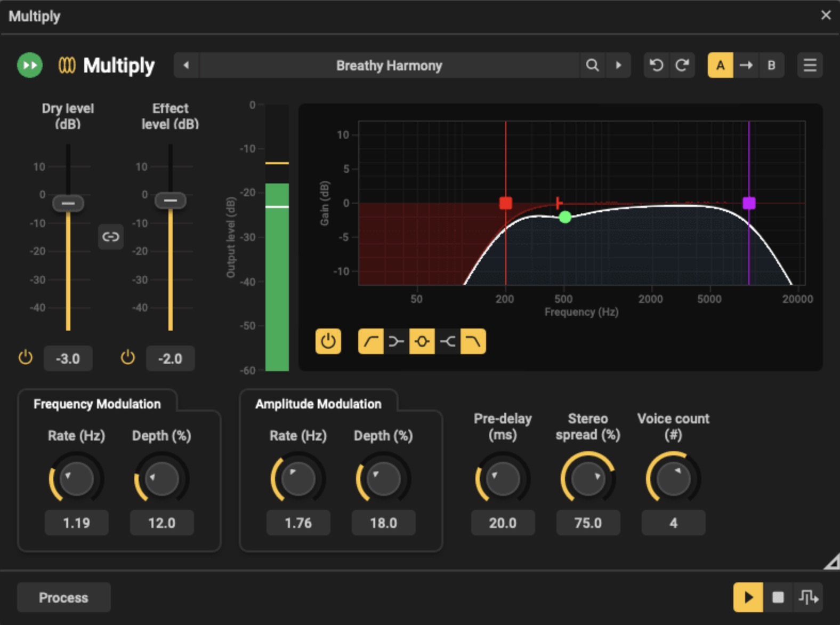This screenshot has height=625, width=840.
Task: Select the previous preset arrow
Action: tap(186, 66)
